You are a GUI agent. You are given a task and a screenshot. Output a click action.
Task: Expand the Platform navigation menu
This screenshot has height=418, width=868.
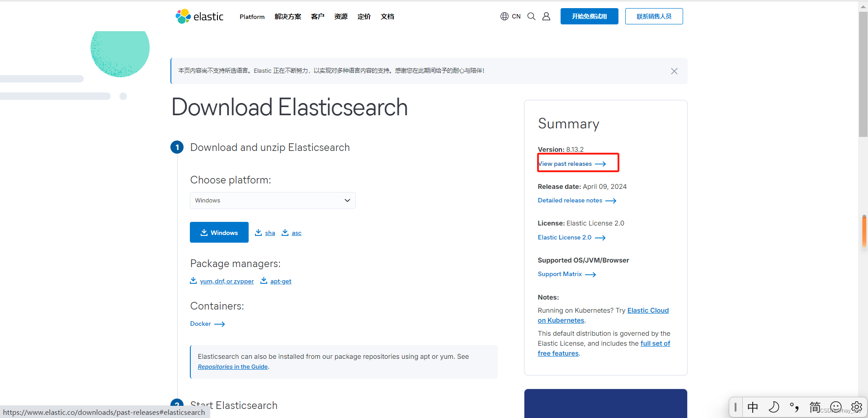[252, 17]
